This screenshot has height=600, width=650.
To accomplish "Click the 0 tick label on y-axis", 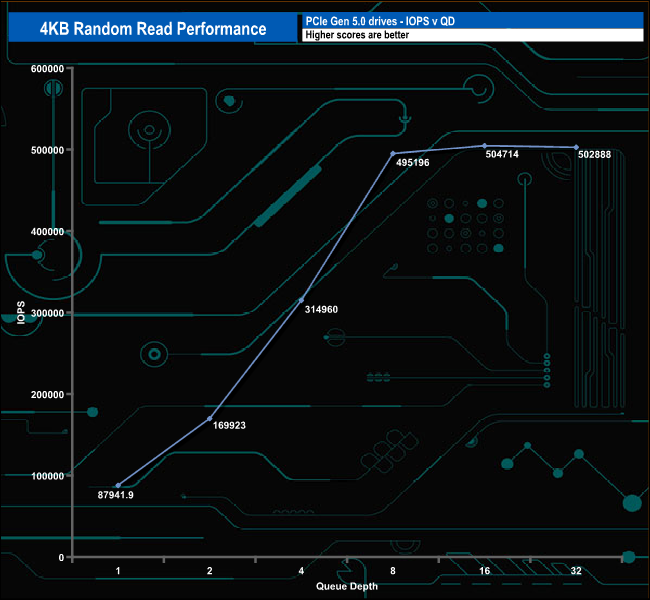I will pyautogui.click(x=61, y=557).
